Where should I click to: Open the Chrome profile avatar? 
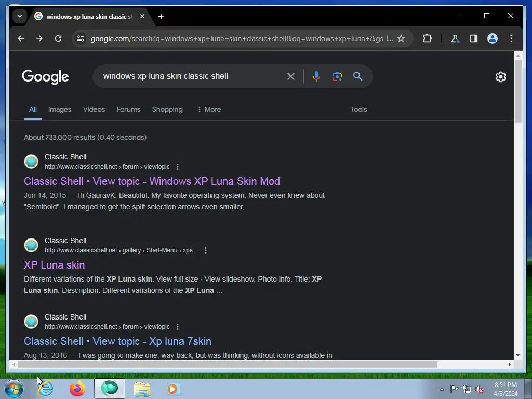(493, 38)
